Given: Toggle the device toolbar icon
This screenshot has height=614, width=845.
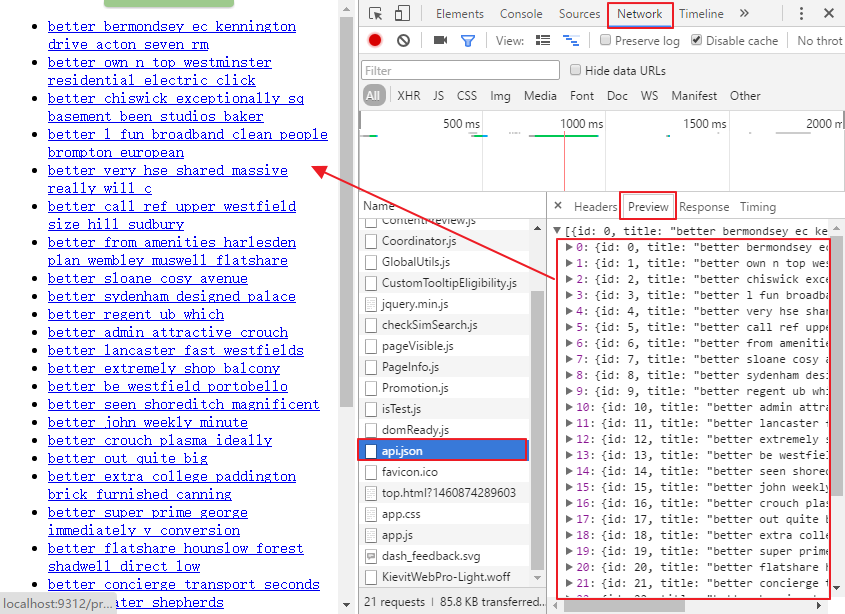Looking at the screenshot, I should click(x=402, y=13).
